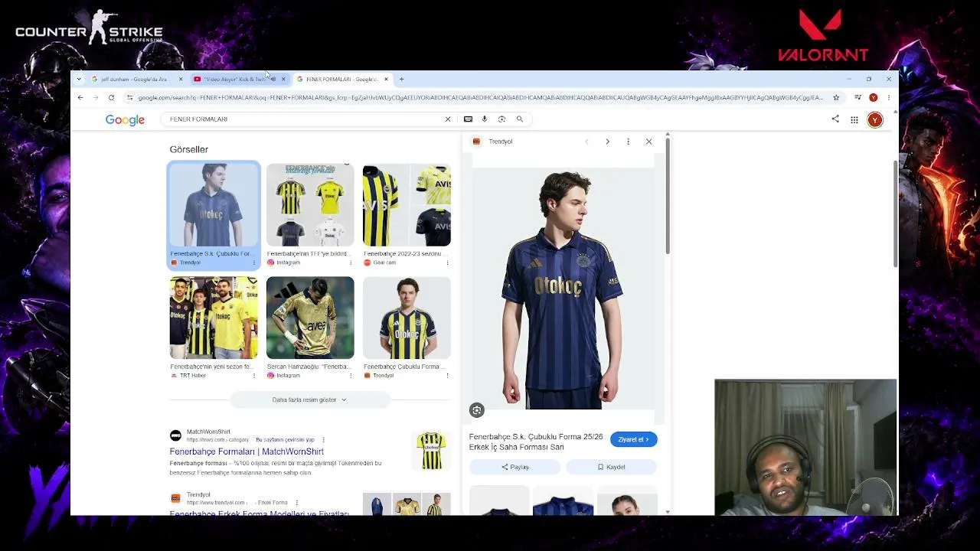This screenshot has width=980, height=551.
Task: Open the TRT Haber new season thumbnail
Action: click(x=214, y=318)
